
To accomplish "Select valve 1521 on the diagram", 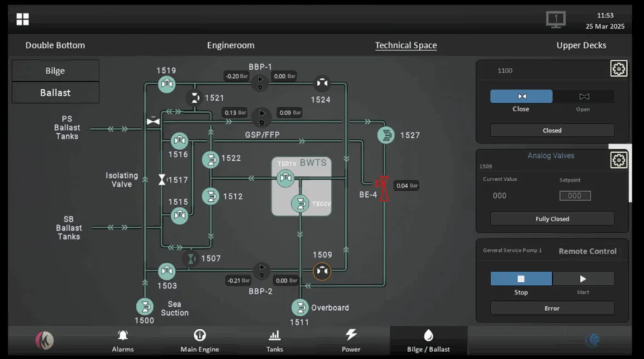I will [x=194, y=97].
